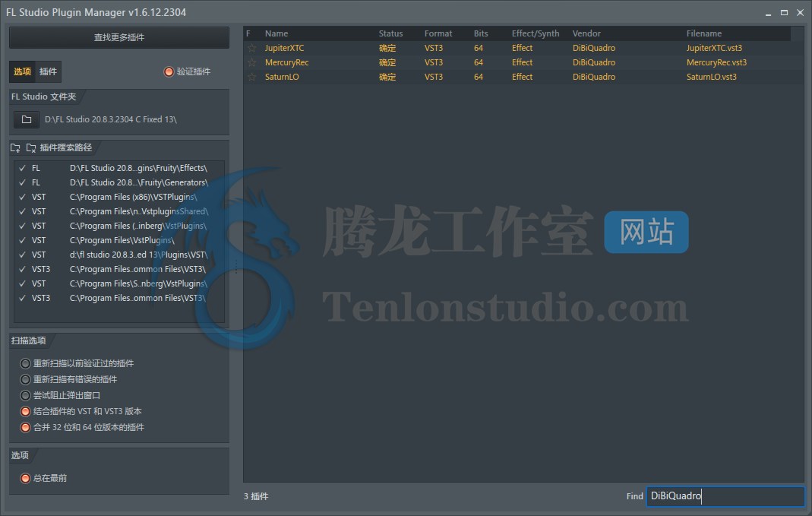Click the MercuryRec.vst3 filename cell
The image size is (812, 516).
pos(716,62)
